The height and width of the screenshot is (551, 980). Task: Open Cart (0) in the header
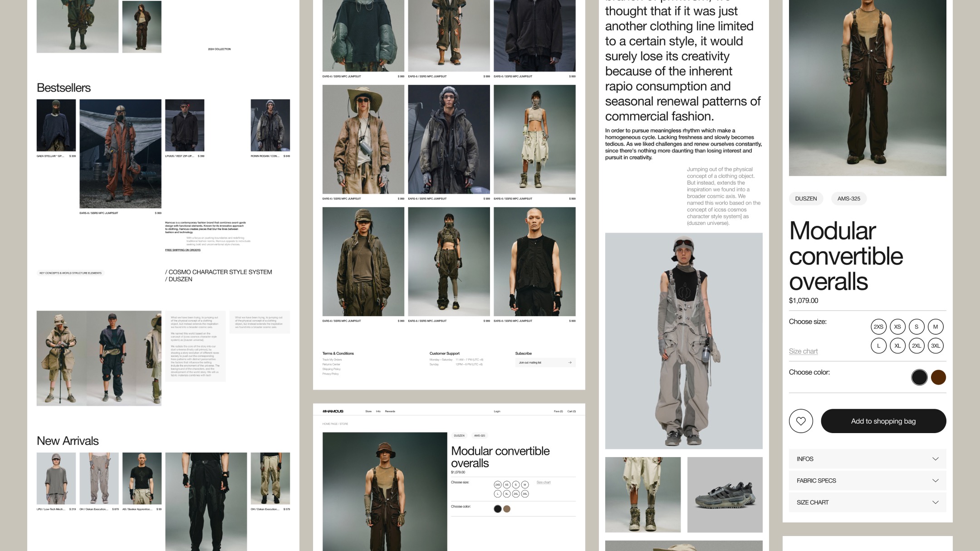[571, 411]
